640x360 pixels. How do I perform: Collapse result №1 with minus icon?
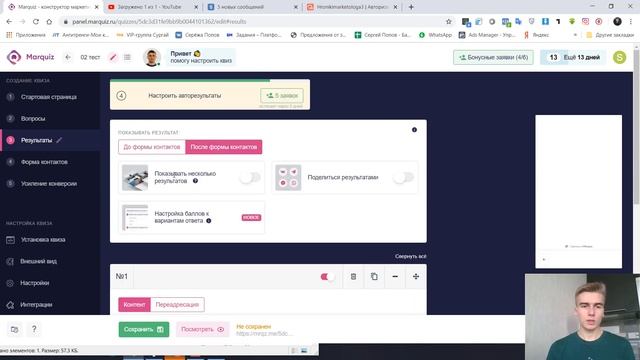tap(395, 277)
